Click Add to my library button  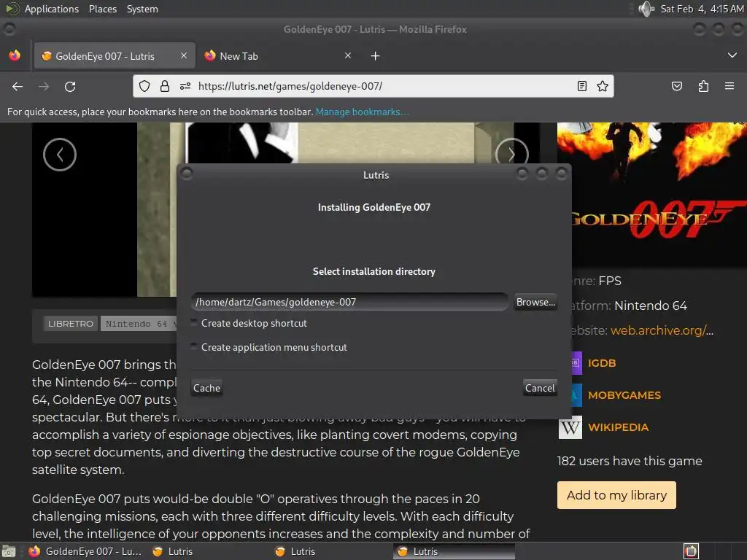(x=616, y=495)
